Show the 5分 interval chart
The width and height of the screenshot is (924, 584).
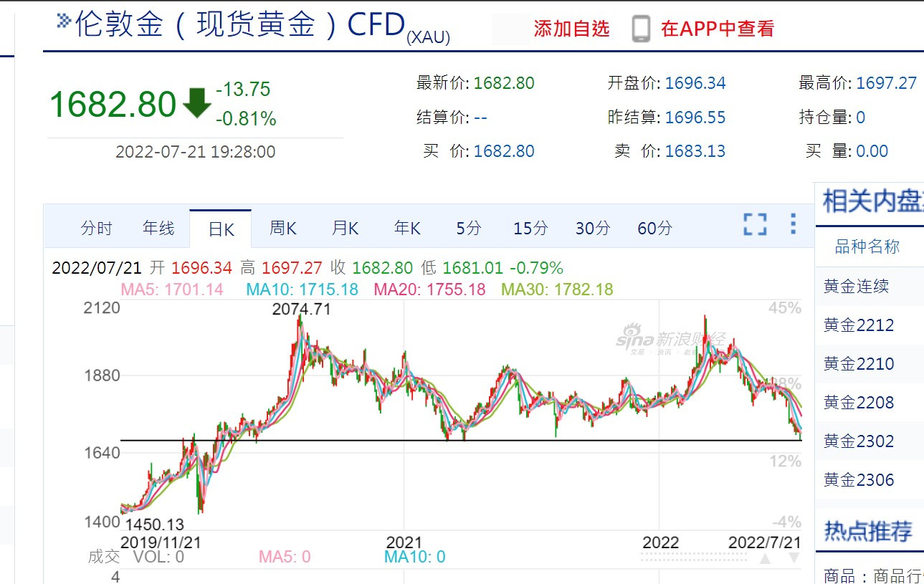469,229
